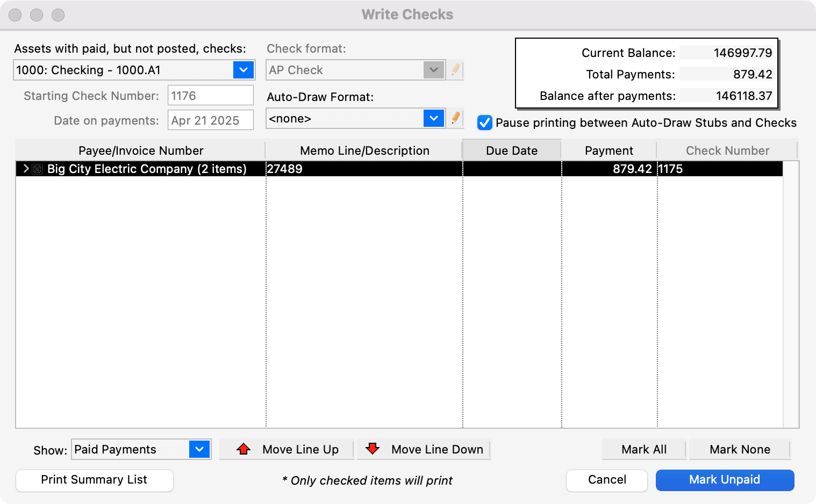Click the Date on payments field
The image size is (816, 504).
click(x=210, y=120)
